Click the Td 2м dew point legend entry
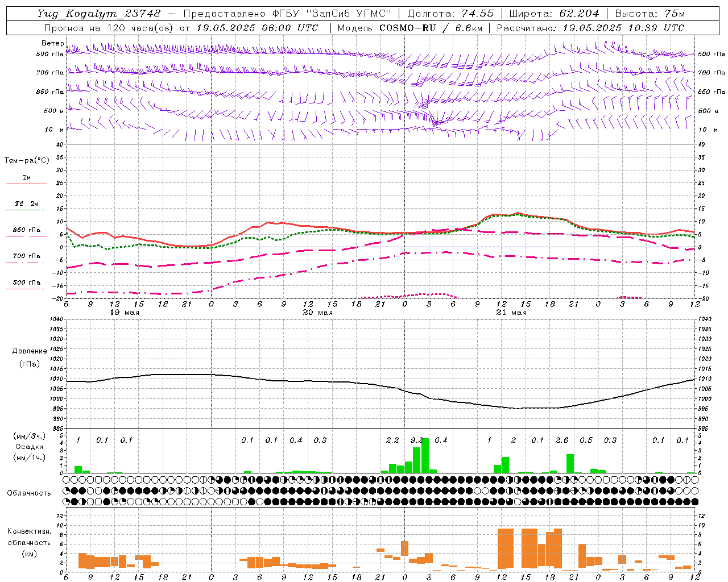The height and width of the screenshot is (582, 728). pyautogui.click(x=27, y=203)
